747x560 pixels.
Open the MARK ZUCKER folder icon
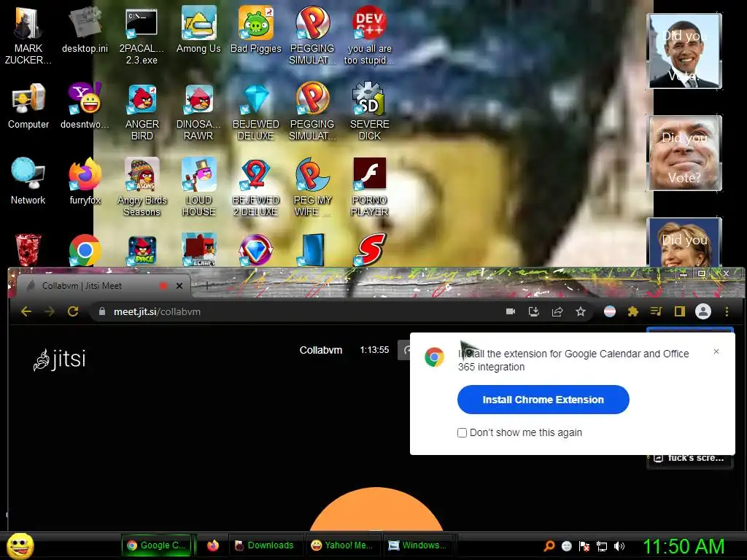[28, 35]
